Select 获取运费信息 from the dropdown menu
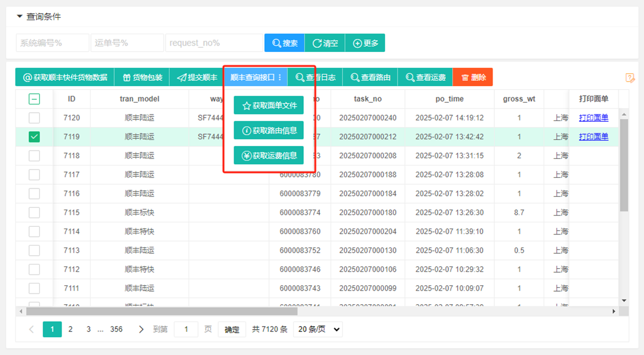This screenshot has height=355, width=644. coord(268,155)
